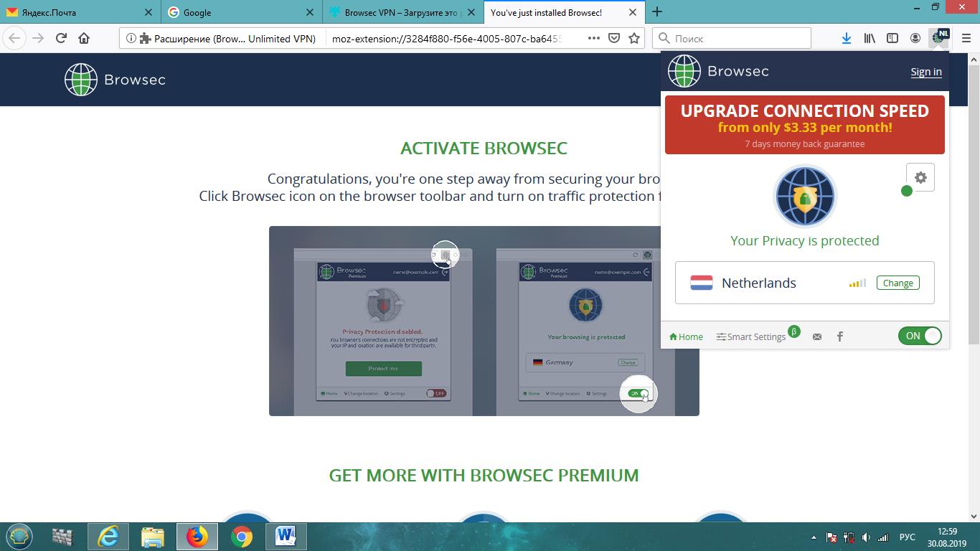Click the forward navigation arrow
This screenshot has width=980, height=551.
tap(38, 38)
